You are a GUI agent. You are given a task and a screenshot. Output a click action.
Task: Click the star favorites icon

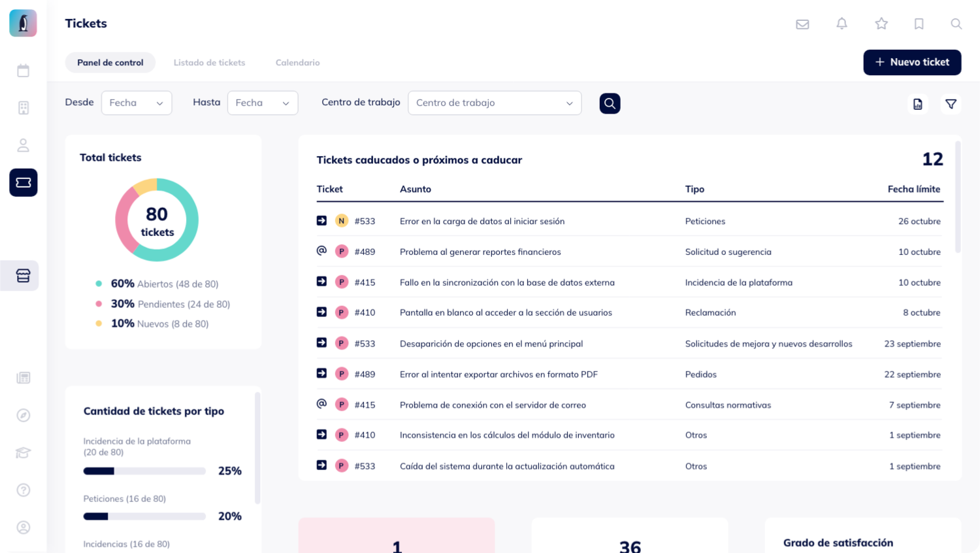pyautogui.click(x=881, y=24)
